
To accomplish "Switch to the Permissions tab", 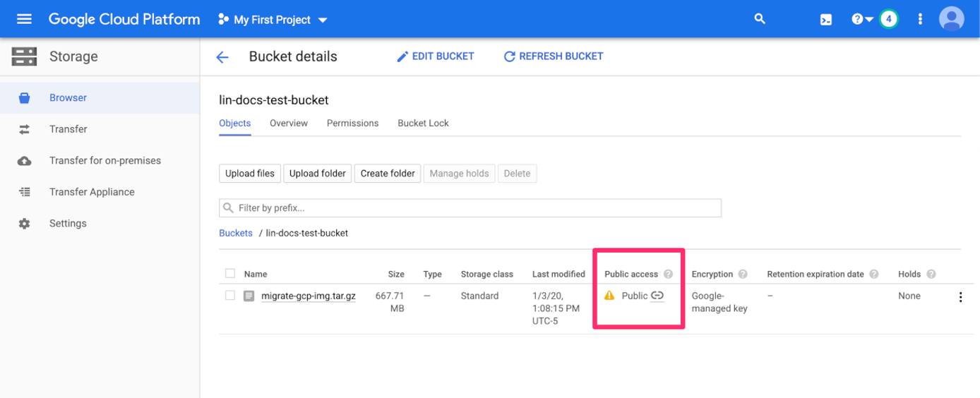I will point(352,123).
